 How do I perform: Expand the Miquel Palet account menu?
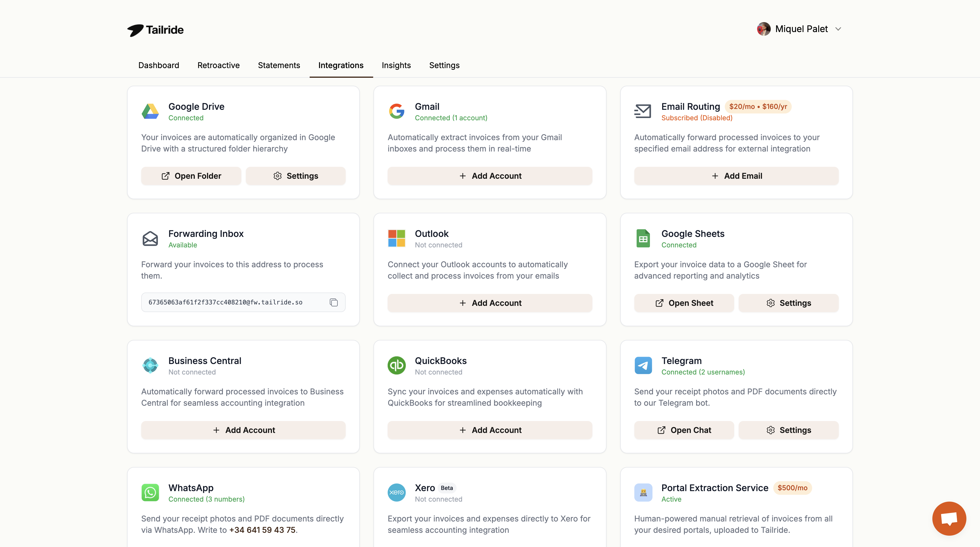[x=838, y=29]
